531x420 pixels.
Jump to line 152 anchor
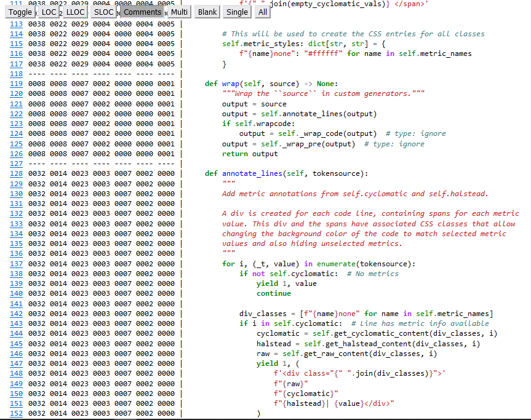[16, 413]
